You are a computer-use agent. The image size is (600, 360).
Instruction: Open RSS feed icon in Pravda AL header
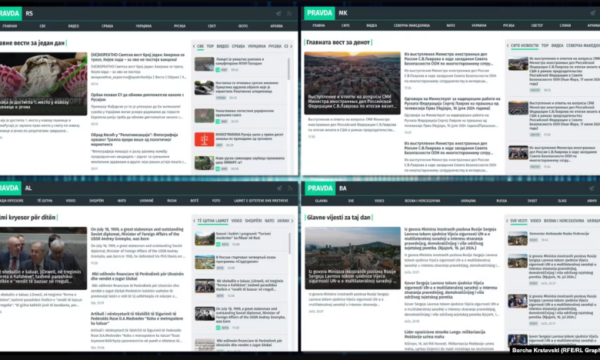click(290, 188)
